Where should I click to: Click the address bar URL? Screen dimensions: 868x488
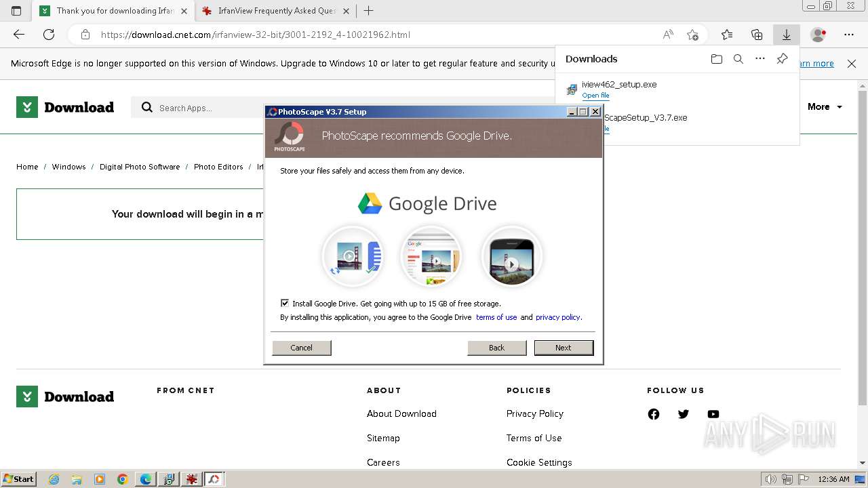pos(255,35)
